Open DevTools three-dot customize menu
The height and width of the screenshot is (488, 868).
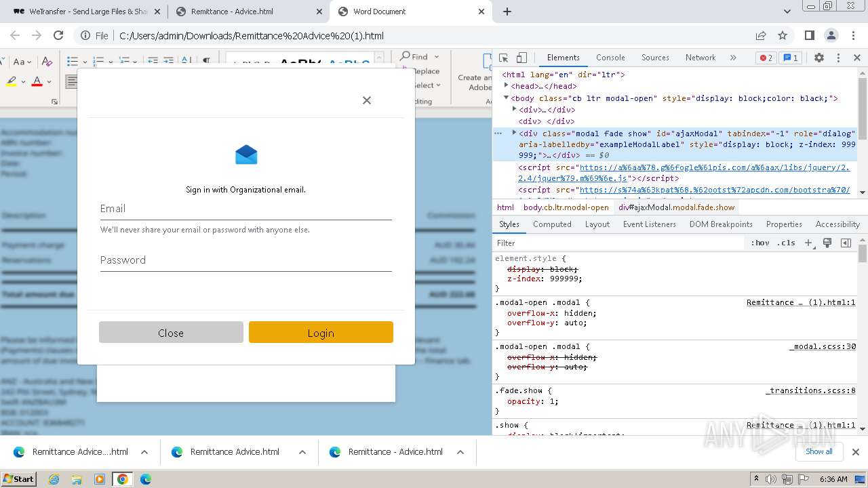tap(838, 58)
